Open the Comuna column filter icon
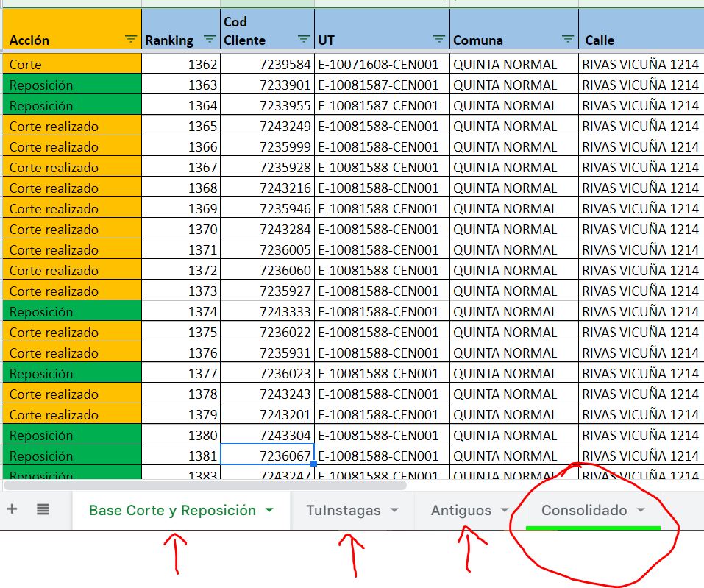Image resolution: width=704 pixels, height=588 pixels. pyautogui.click(x=568, y=40)
